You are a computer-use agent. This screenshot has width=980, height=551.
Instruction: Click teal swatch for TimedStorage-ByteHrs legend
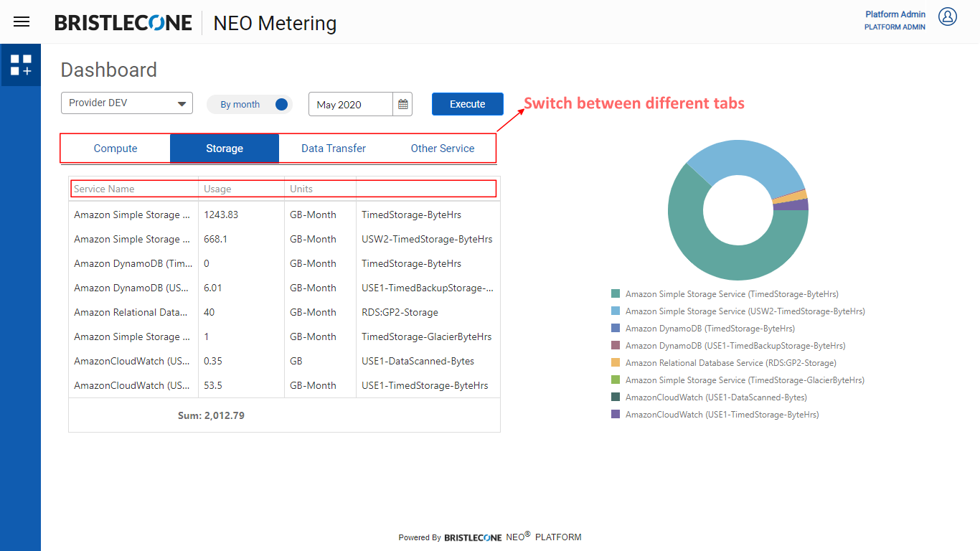(x=616, y=294)
